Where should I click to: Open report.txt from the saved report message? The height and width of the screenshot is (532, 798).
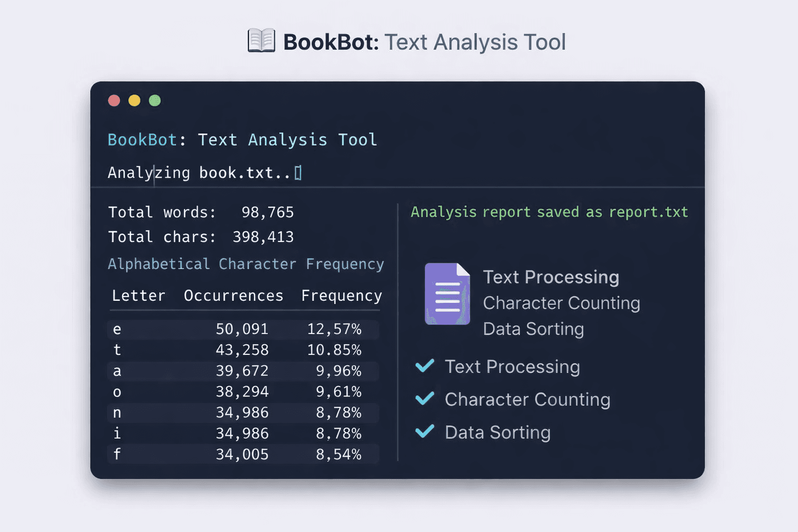[649, 212]
